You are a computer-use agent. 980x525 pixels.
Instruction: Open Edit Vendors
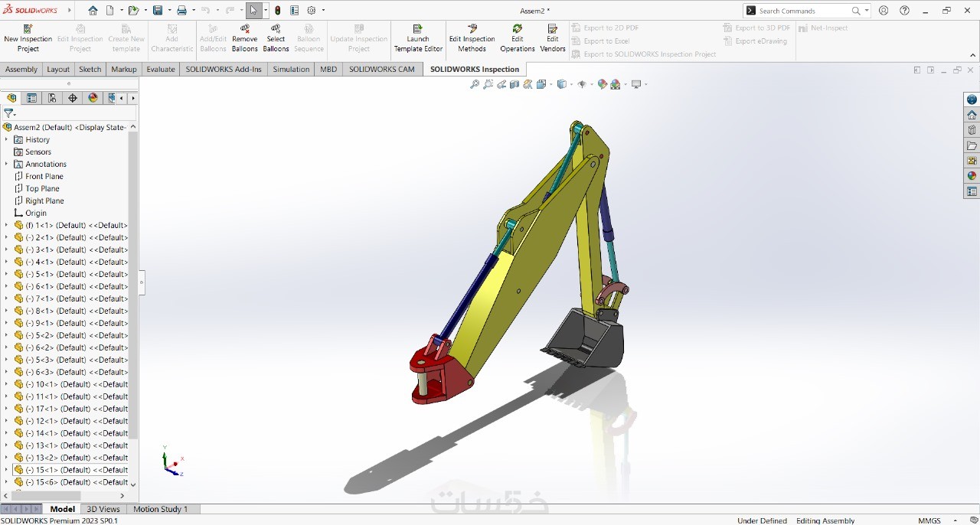tap(553, 38)
